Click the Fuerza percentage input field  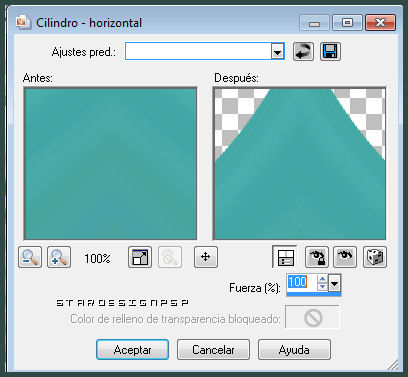[302, 283]
